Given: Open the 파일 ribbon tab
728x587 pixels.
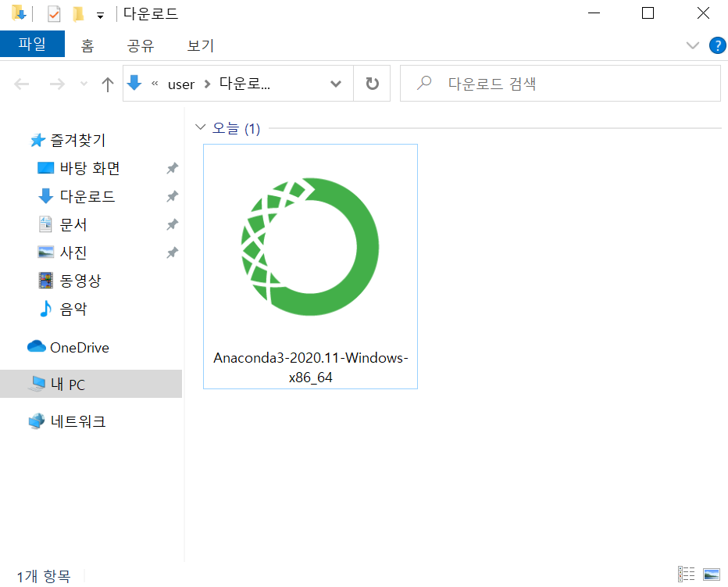Looking at the screenshot, I should (x=32, y=44).
